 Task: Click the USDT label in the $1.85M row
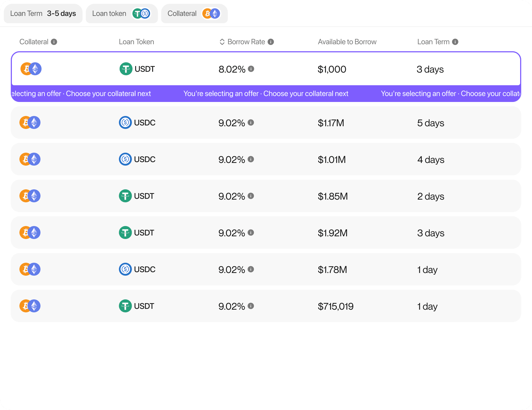pos(144,196)
